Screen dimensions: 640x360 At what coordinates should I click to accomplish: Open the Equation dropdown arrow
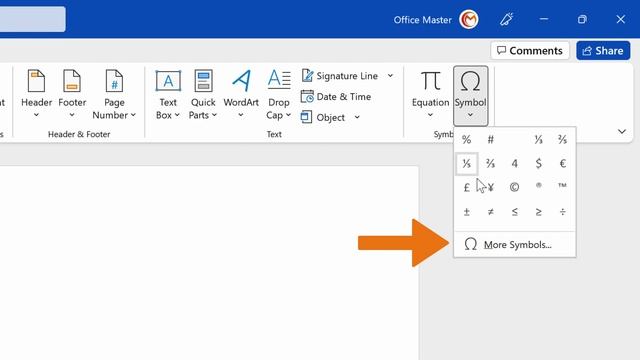pos(430,115)
